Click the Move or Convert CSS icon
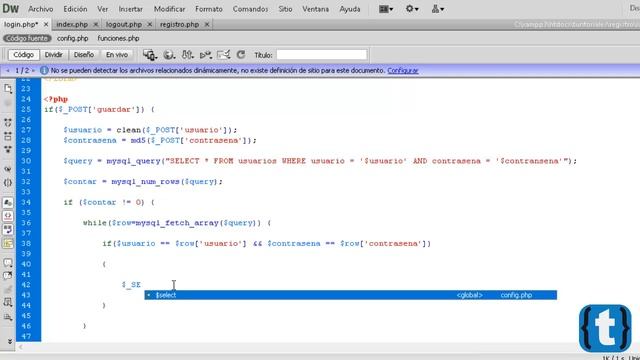The width and height of the screenshot is (640, 360). click(8, 317)
